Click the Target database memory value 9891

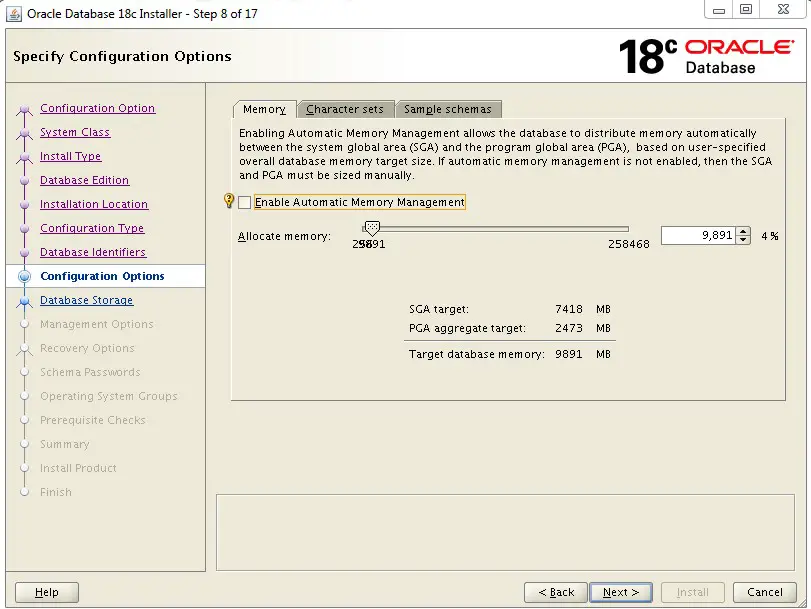pos(568,354)
